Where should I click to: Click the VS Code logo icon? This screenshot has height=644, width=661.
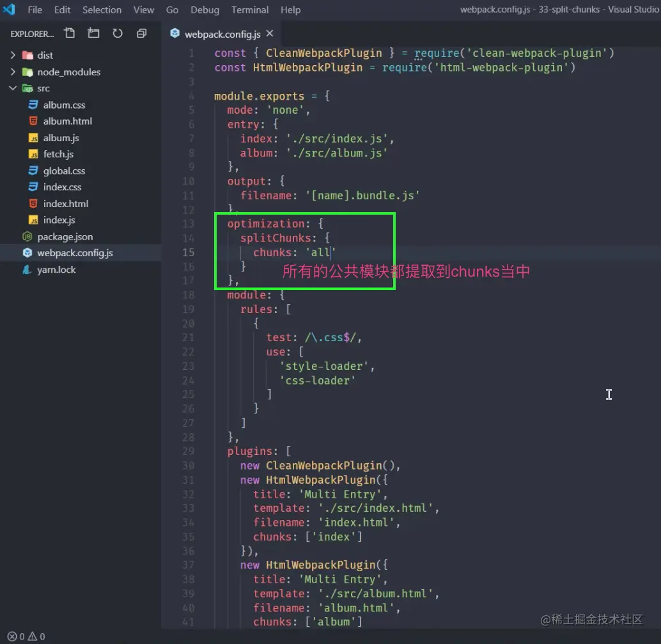point(8,10)
